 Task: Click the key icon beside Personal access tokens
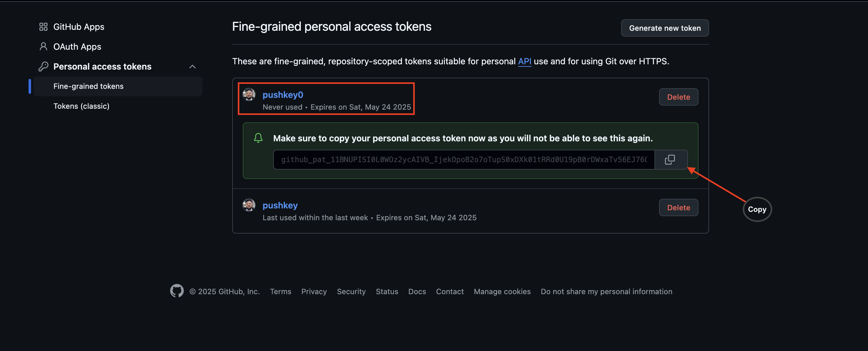43,66
